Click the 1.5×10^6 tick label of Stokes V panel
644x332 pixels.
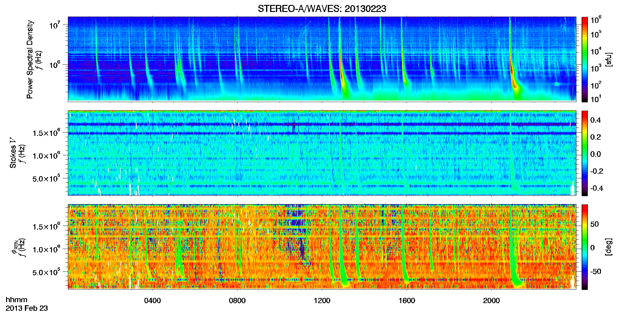[46, 133]
